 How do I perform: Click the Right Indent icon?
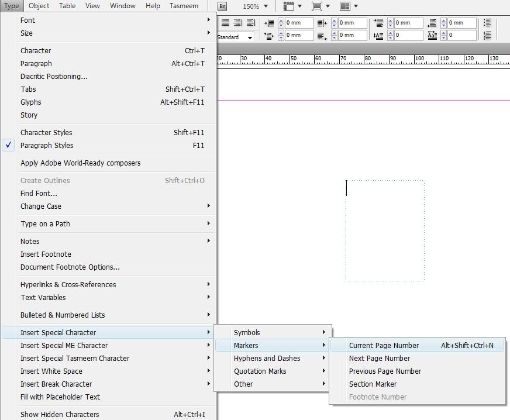coord(322,23)
